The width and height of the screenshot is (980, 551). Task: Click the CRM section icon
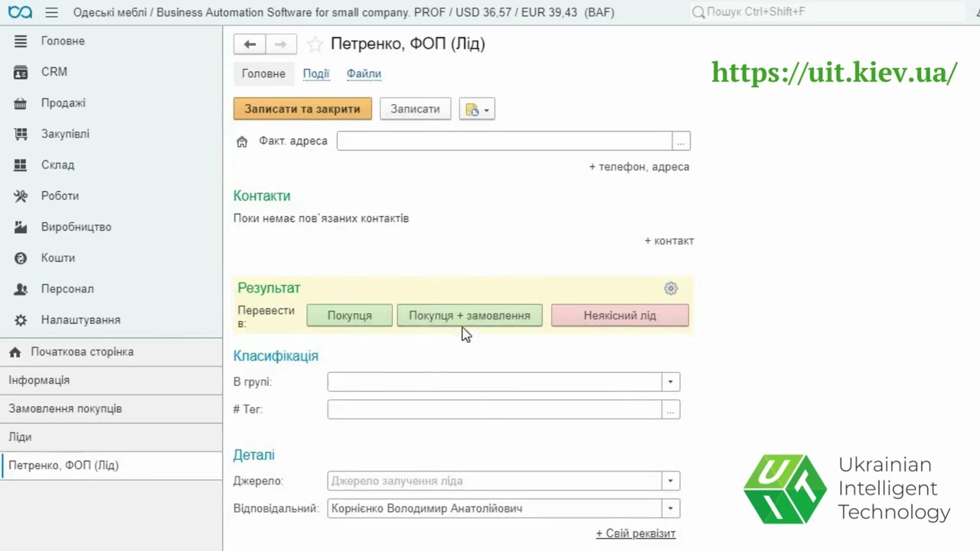[x=21, y=72]
